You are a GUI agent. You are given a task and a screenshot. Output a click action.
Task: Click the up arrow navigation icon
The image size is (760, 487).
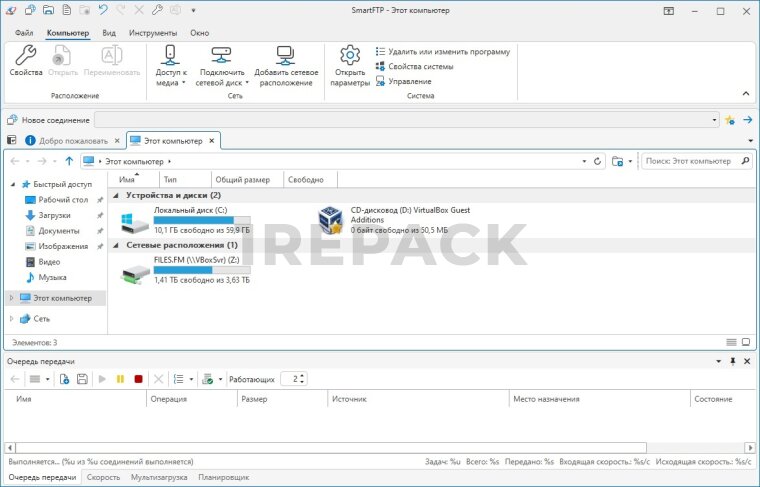pyautogui.click(x=68, y=161)
